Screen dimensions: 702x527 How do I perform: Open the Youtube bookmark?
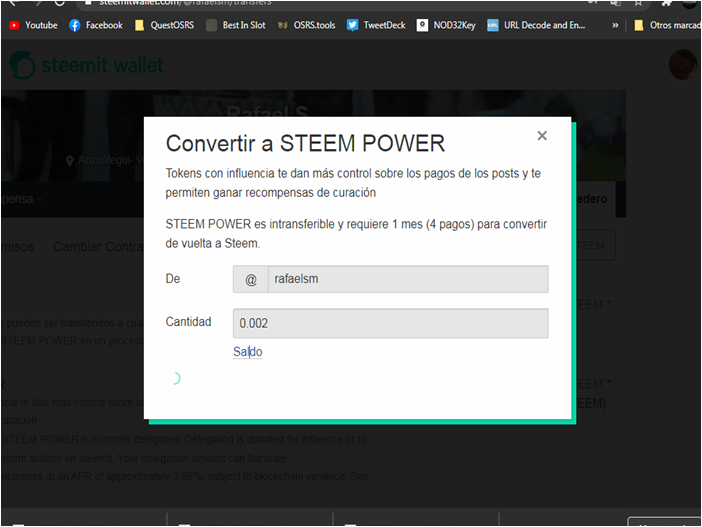pyautogui.click(x=34, y=25)
